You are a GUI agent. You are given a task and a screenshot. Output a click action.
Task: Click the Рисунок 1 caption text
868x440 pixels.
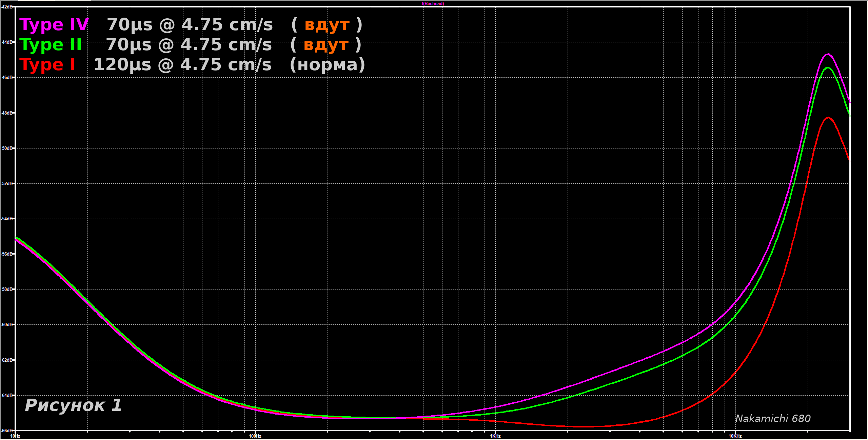73,405
